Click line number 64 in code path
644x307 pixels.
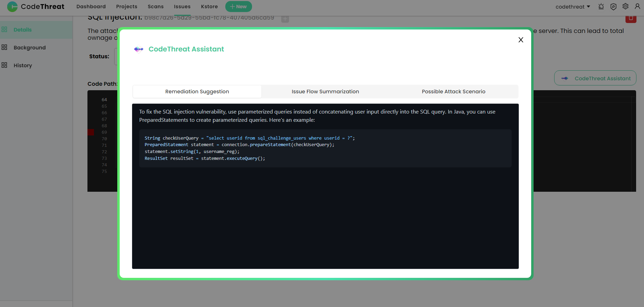pyautogui.click(x=104, y=100)
